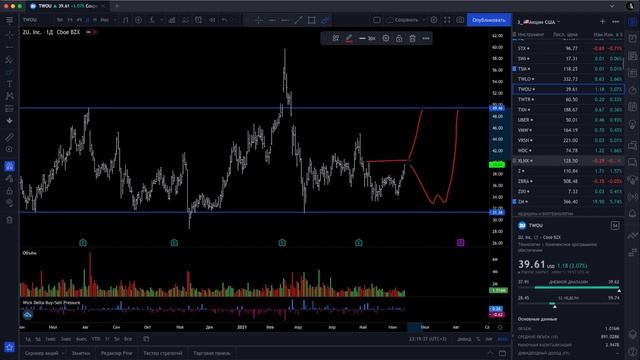Image resolution: width=640 pixels, height=360 pixels.
Task: Open the Редактор Pine tab
Action: pyautogui.click(x=116, y=353)
